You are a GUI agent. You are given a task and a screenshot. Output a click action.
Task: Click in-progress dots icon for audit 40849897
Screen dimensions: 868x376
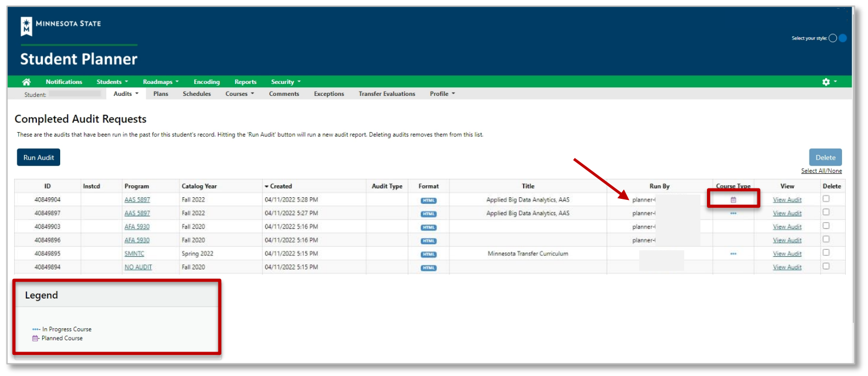[733, 213]
